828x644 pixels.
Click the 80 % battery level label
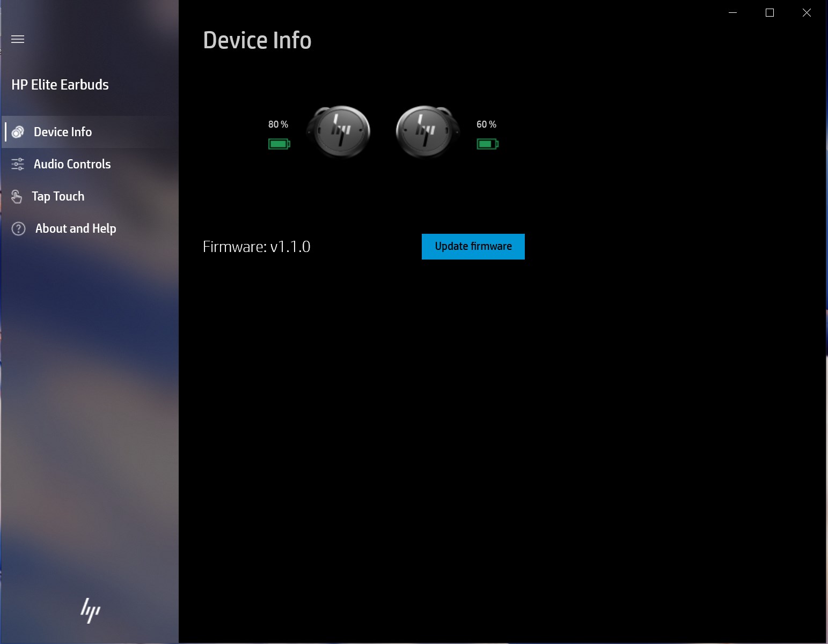coord(277,124)
